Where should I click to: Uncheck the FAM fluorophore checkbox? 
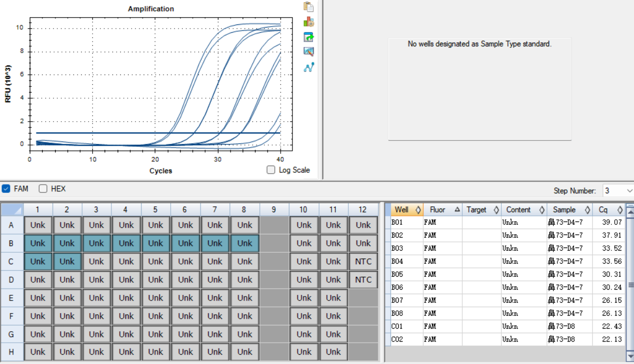(x=6, y=189)
